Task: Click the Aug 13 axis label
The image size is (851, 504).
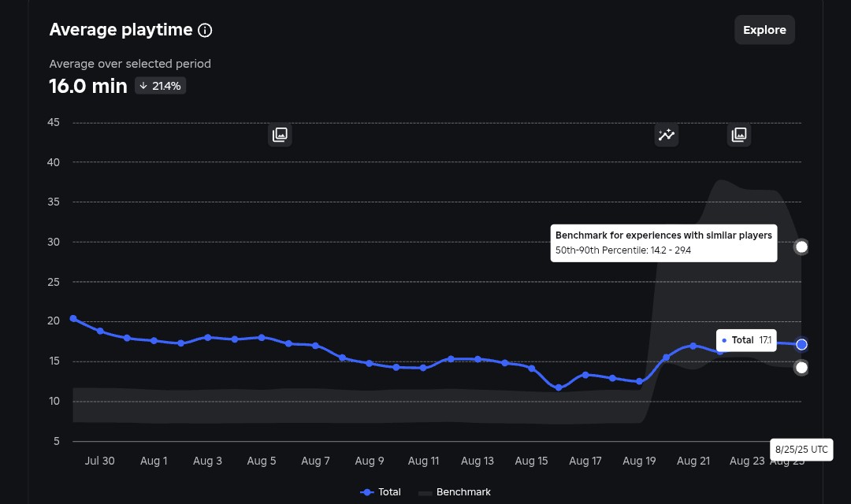Action: coord(477,461)
